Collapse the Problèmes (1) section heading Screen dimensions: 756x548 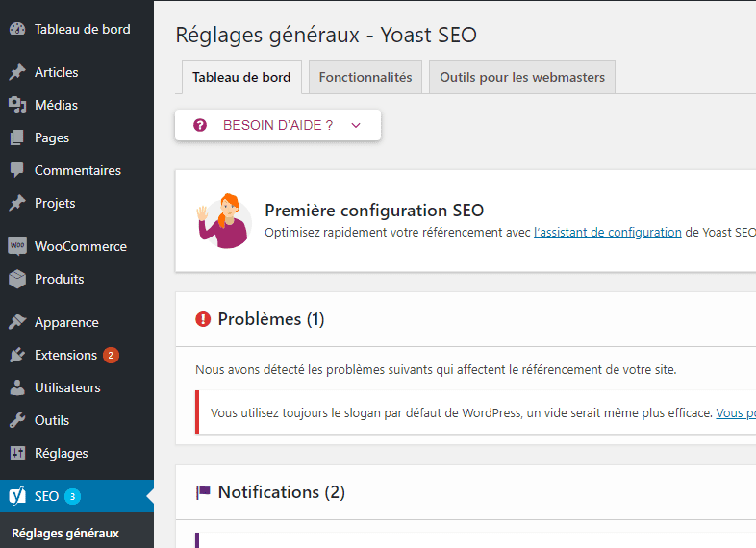(x=271, y=319)
